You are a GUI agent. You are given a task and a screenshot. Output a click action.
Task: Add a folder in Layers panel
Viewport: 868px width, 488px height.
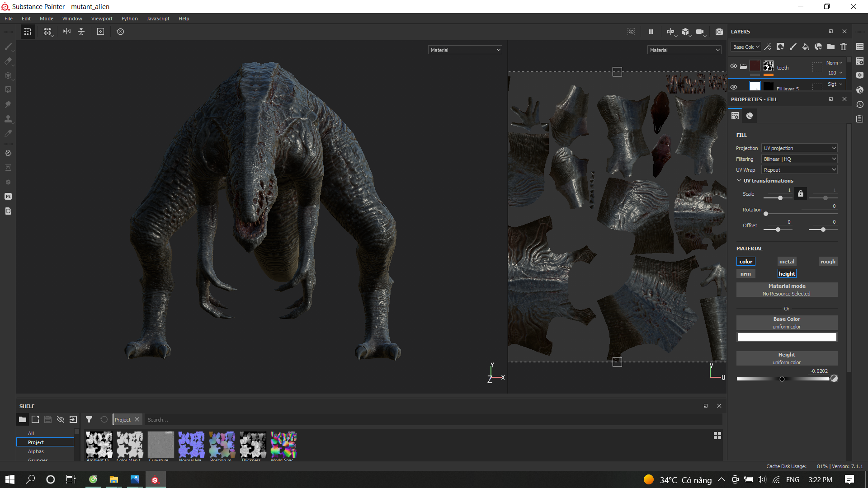[831, 47]
